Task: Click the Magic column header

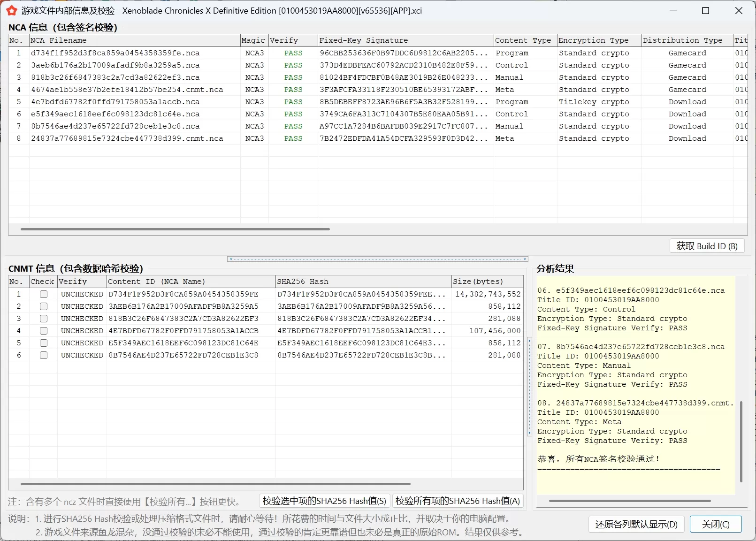Action: coord(254,40)
